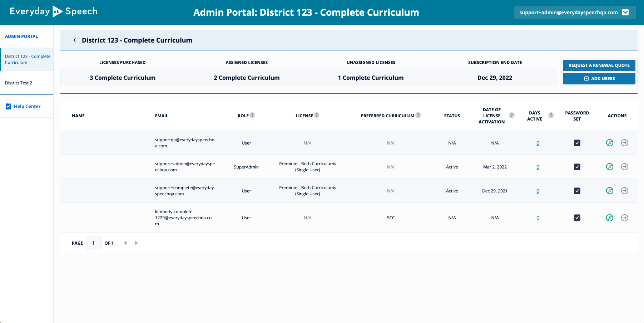Click the Status column header
644x323 pixels.
[452, 116]
